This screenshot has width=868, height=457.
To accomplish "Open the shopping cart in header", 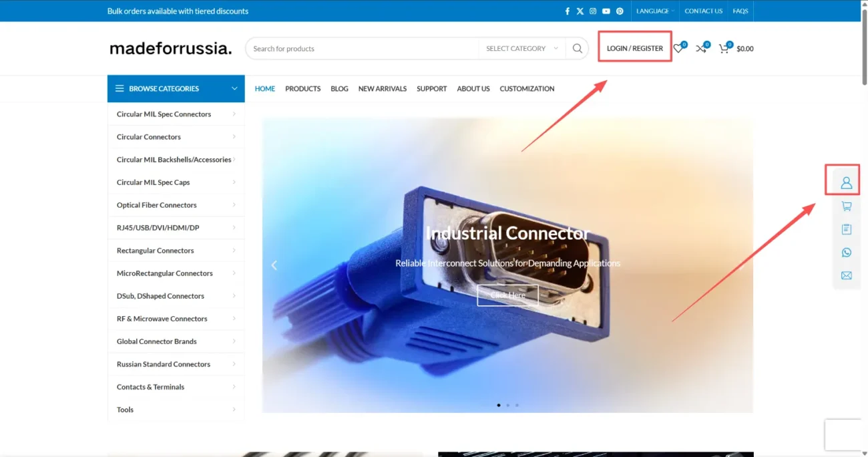I will (x=724, y=49).
